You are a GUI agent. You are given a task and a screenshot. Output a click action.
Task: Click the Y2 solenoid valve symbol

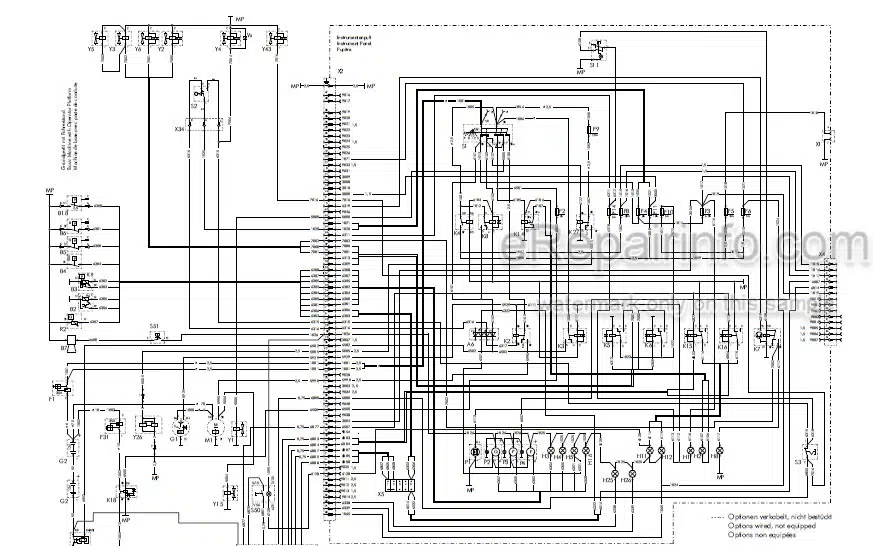click(174, 38)
